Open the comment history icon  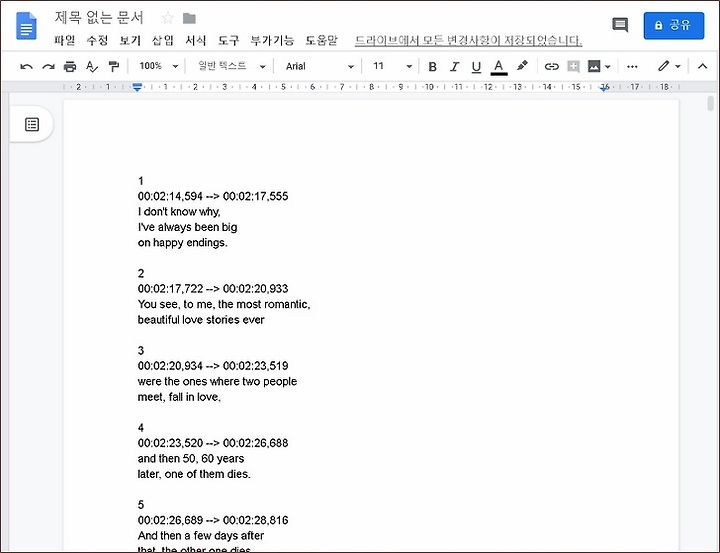pyautogui.click(x=620, y=25)
